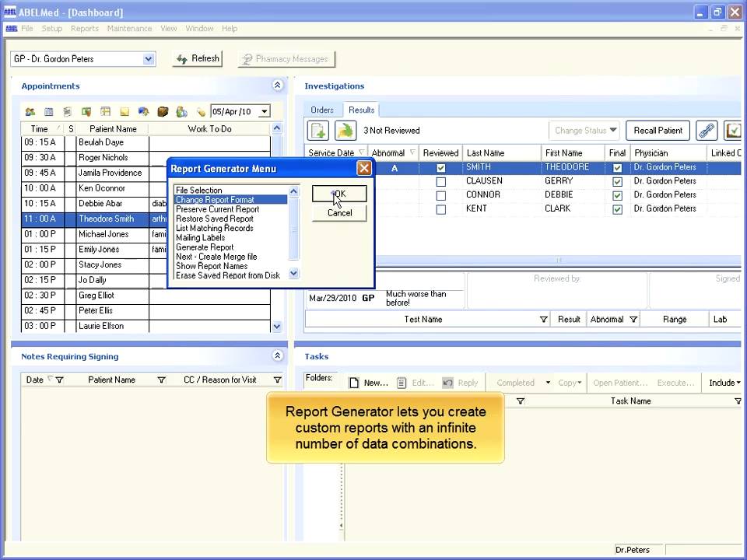Click the chain link icon beside Recall Patient
Viewport: 747px width, 560px height.
pos(707,131)
